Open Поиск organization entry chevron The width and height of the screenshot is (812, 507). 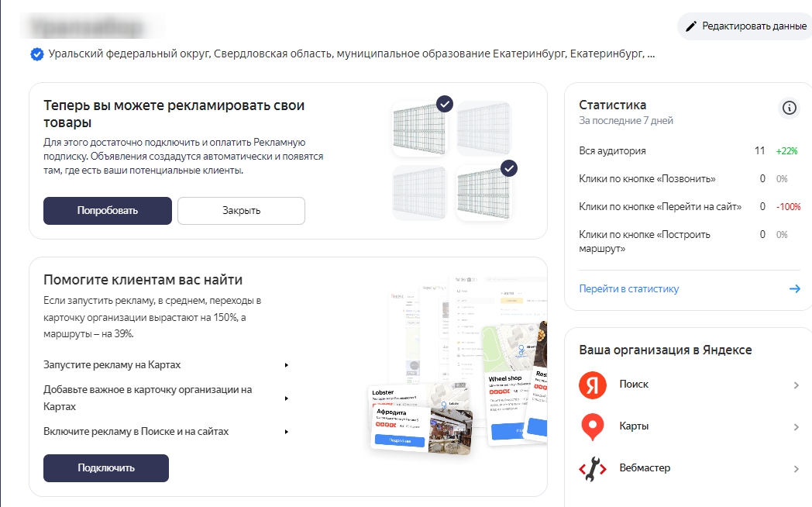[x=796, y=385]
